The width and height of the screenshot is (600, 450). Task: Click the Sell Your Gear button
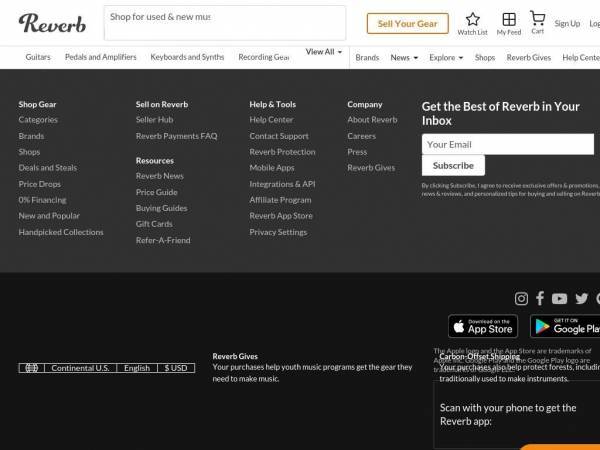click(408, 23)
